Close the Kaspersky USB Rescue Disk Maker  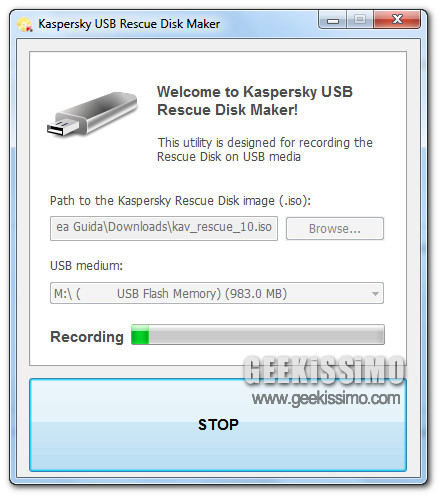(397, 20)
